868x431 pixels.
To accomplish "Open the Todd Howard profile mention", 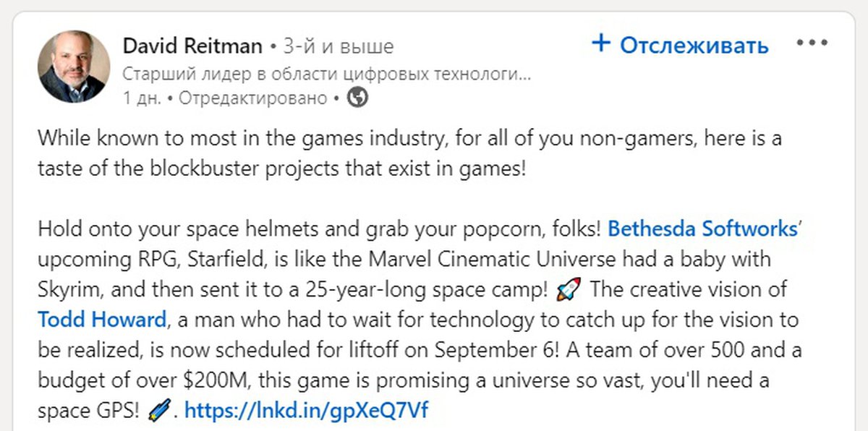I will (x=102, y=320).
